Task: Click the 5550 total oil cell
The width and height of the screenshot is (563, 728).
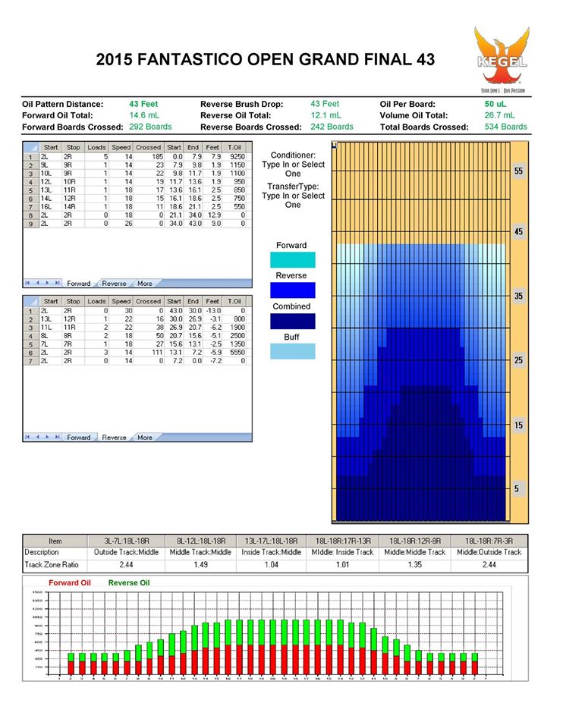Action: pos(234,353)
